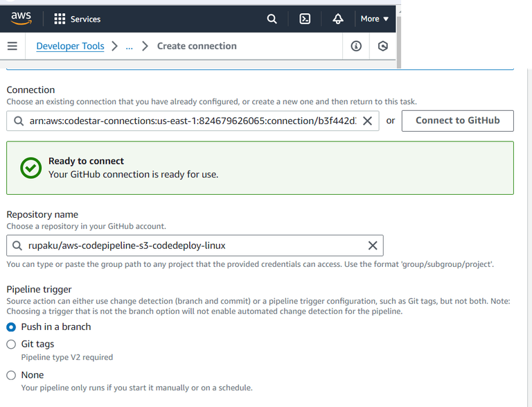Click the search magnifier in top bar
The width and height of the screenshot is (532, 407).
272,19
